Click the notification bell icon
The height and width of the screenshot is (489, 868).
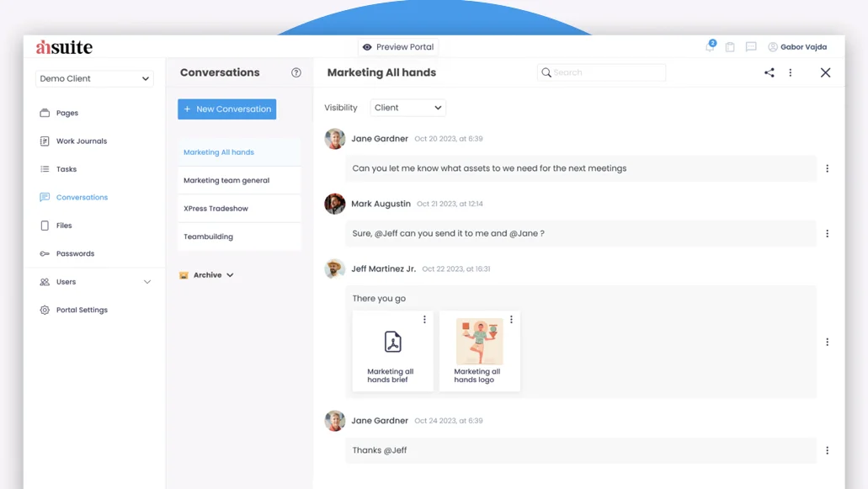[x=710, y=47]
